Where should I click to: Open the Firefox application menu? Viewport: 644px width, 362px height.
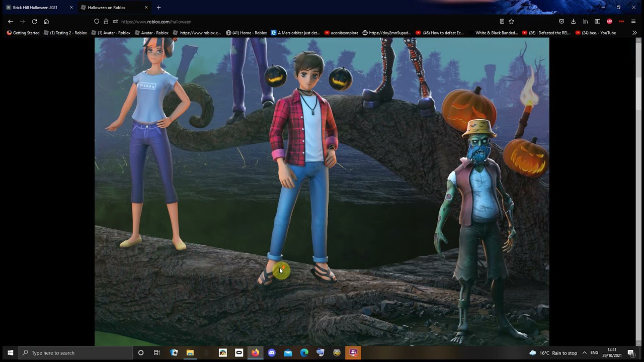click(x=633, y=22)
